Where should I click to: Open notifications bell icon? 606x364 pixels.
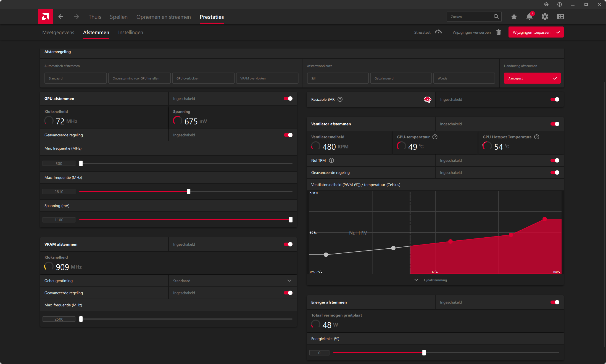tap(529, 17)
